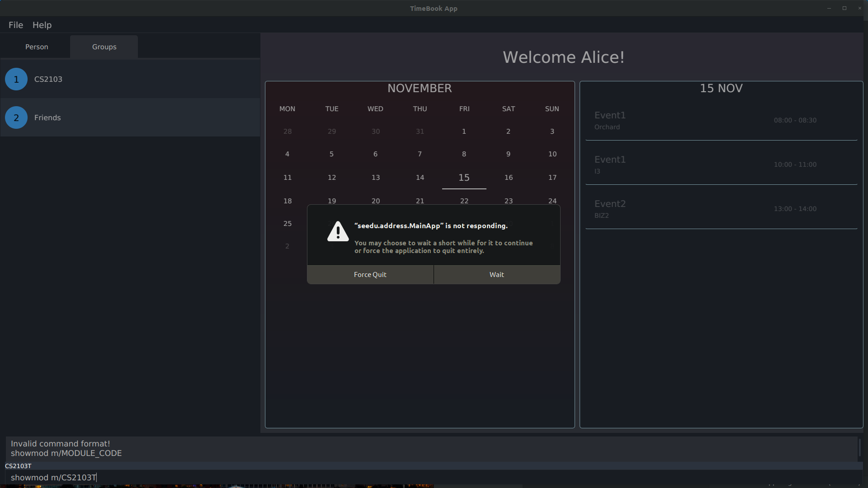Select day 24 on the calendar
The height and width of the screenshot is (488, 868).
tap(552, 201)
